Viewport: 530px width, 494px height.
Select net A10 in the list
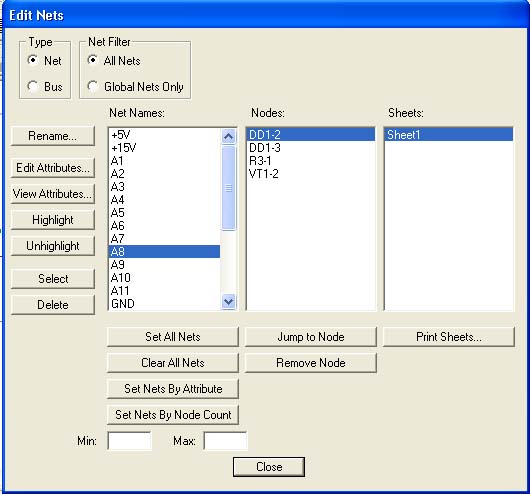(164, 278)
